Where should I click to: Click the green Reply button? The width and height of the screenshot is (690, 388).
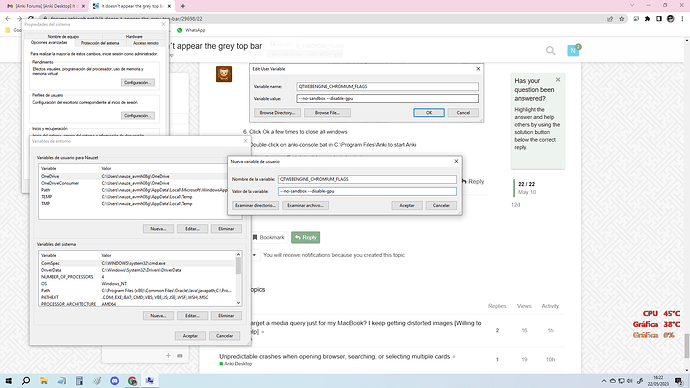pyautogui.click(x=305, y=238)
